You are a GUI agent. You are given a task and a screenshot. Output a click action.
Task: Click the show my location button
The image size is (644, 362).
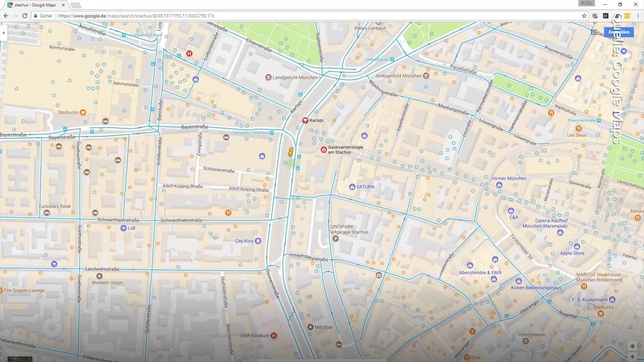(x=632, y=346)
